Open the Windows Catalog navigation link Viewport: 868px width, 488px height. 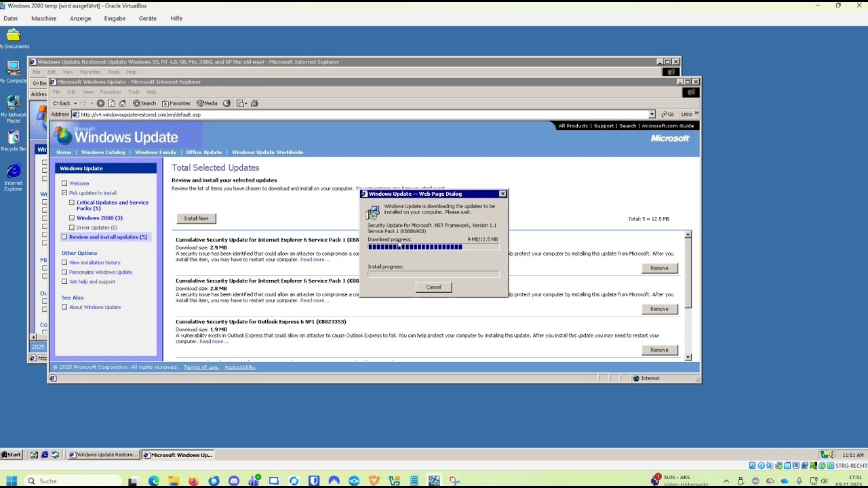(103, 152)
